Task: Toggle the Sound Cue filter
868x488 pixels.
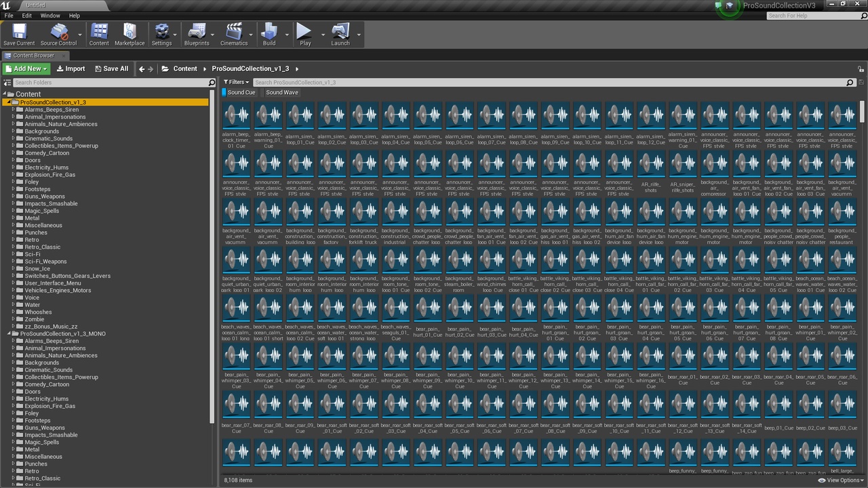Action: (x=240, y=92)
